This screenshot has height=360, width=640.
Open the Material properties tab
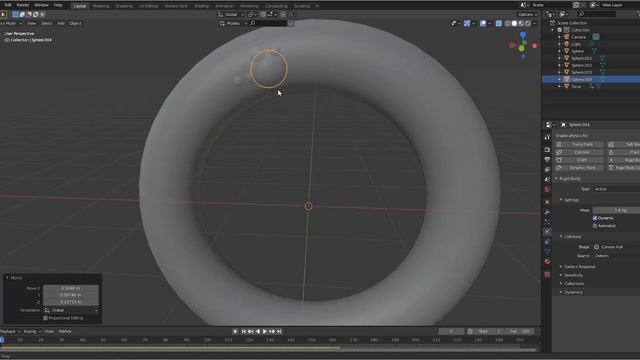tap(547, 262)
